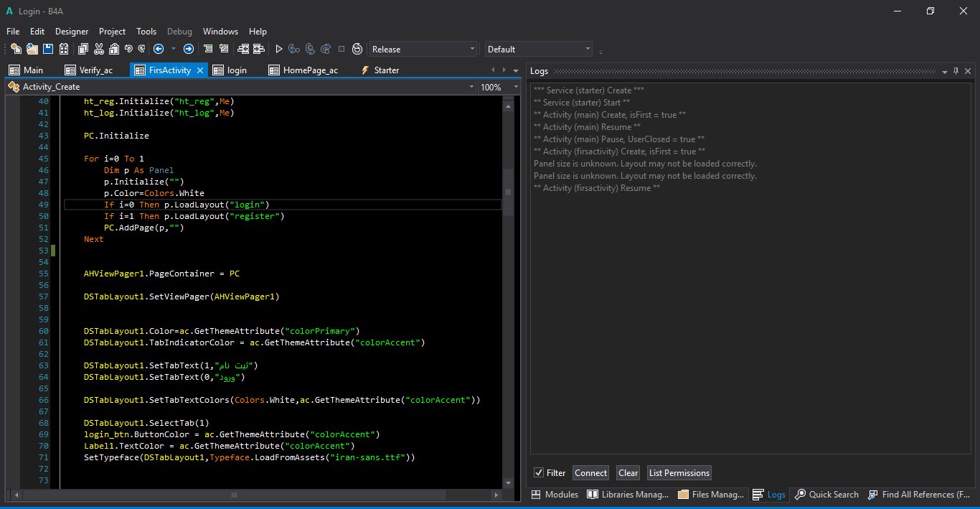Viewport: 980px width, 509px height.
Task: Click the Connect button in Logs
Action: (x=590, y=472)
